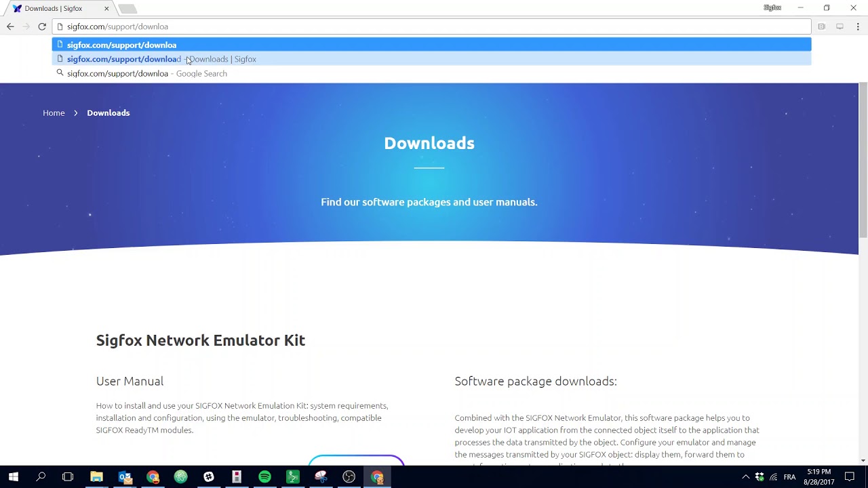Open a new browser tab
The height and width of the screenshot is (488, 868).
point(127,9)
